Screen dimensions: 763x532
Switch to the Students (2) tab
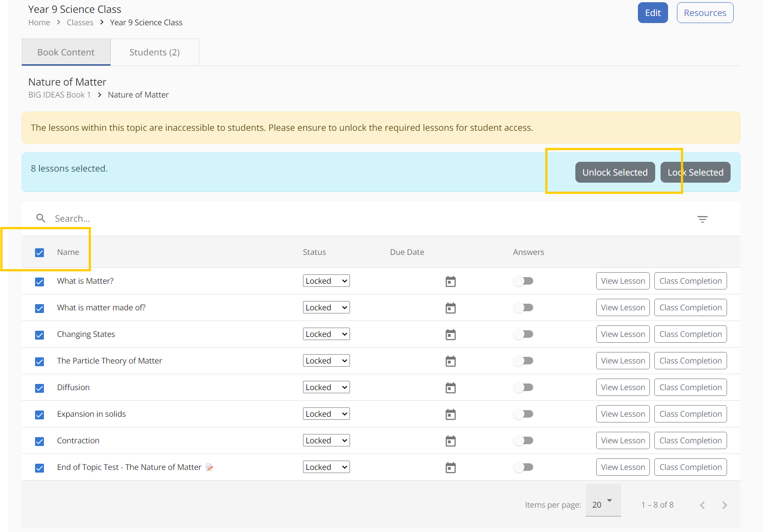point(154,52)
